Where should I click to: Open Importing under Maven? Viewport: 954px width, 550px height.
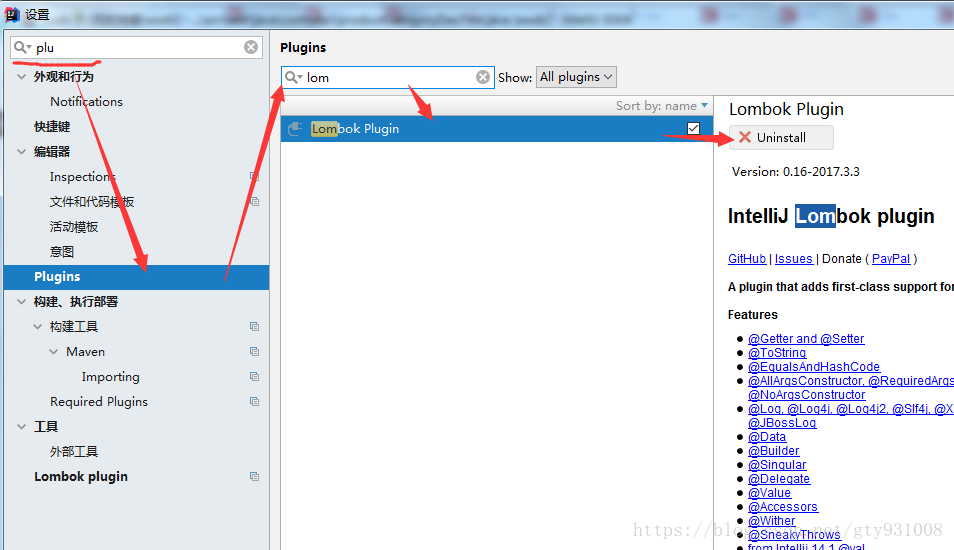111,377
